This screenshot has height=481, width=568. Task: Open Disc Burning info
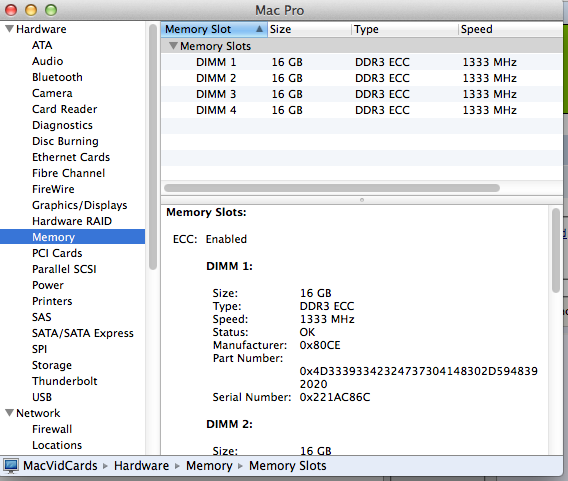click(65, 141)
